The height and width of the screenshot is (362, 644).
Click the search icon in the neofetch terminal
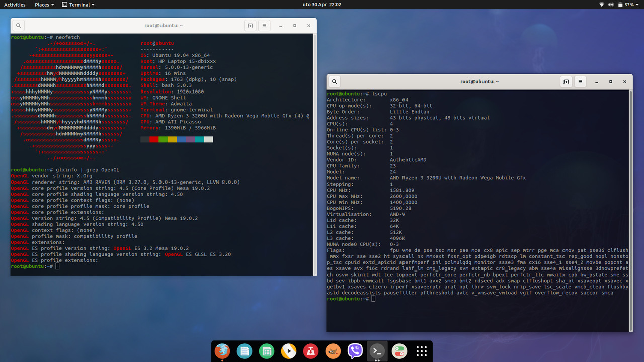point(18,25)
